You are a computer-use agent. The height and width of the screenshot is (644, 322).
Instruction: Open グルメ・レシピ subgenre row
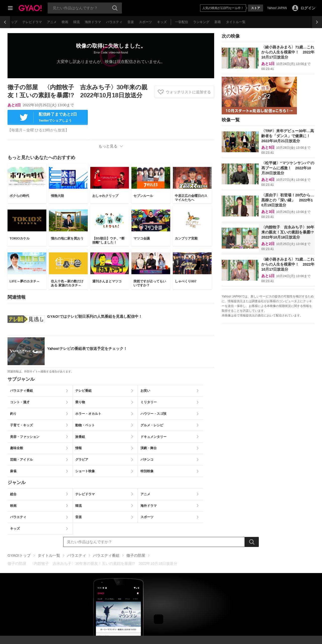(x=171, y=425)
